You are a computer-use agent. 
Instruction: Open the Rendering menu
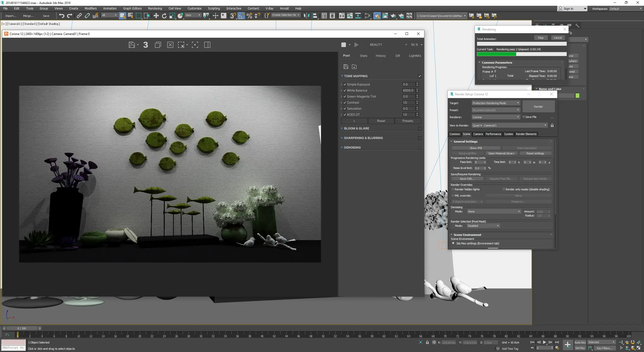[155, 8]
